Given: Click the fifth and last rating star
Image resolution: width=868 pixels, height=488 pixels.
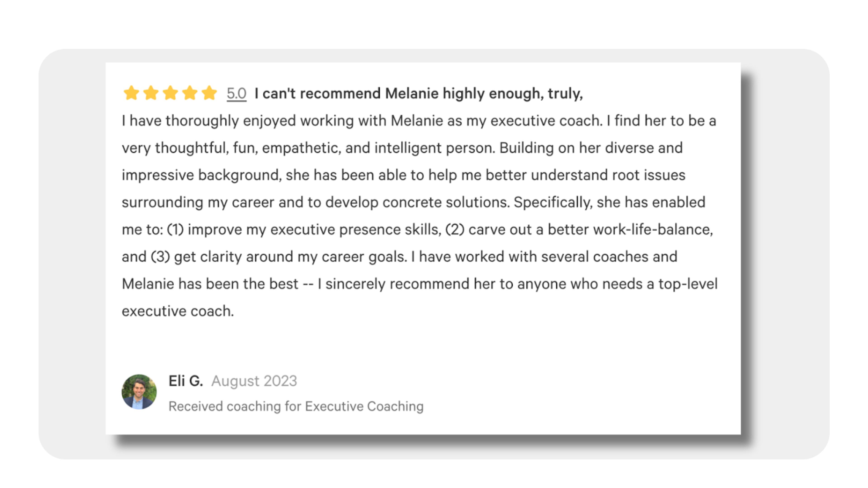Looking at the screenshot, I should (209, 93).
